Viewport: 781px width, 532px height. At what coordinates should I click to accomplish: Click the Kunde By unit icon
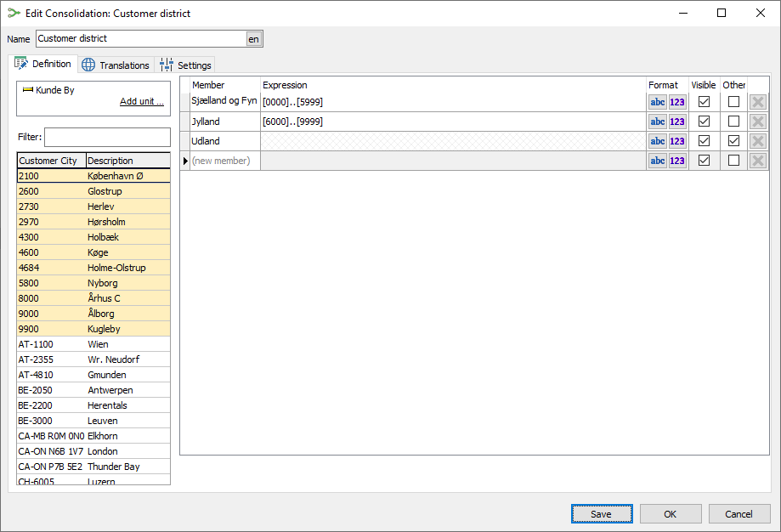click(28, 90)
